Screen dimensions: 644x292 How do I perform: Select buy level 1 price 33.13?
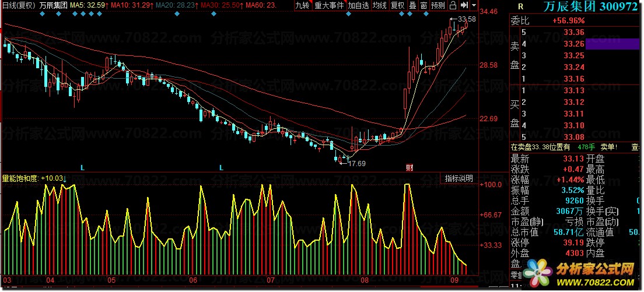click(x=574, y=91)
